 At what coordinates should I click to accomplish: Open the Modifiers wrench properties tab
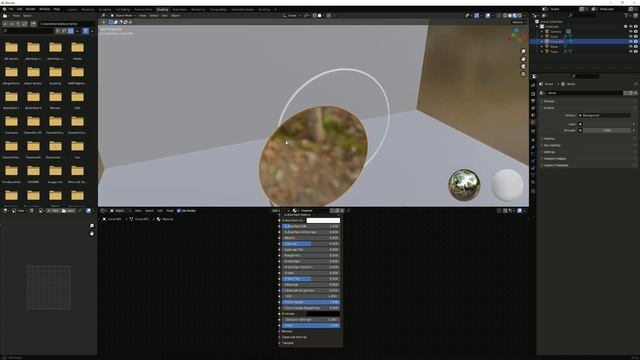pyautogui.click(x=533, y=147)
